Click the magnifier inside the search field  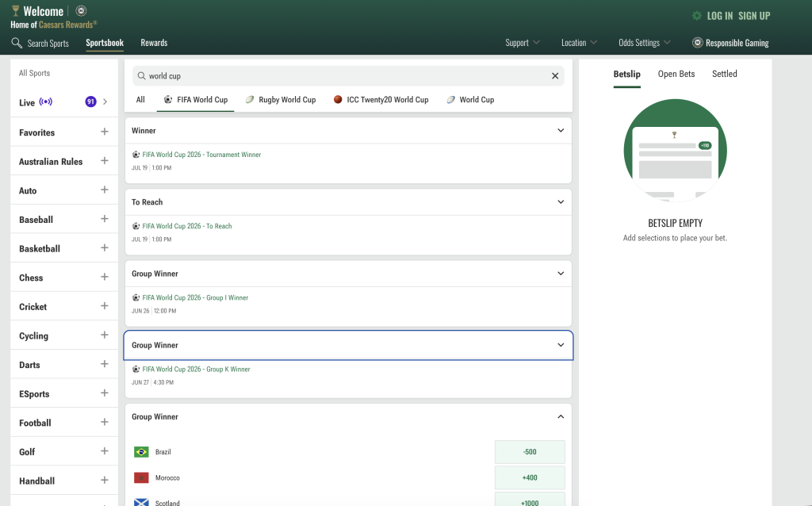pyautogui.click(x=141, y=75)
